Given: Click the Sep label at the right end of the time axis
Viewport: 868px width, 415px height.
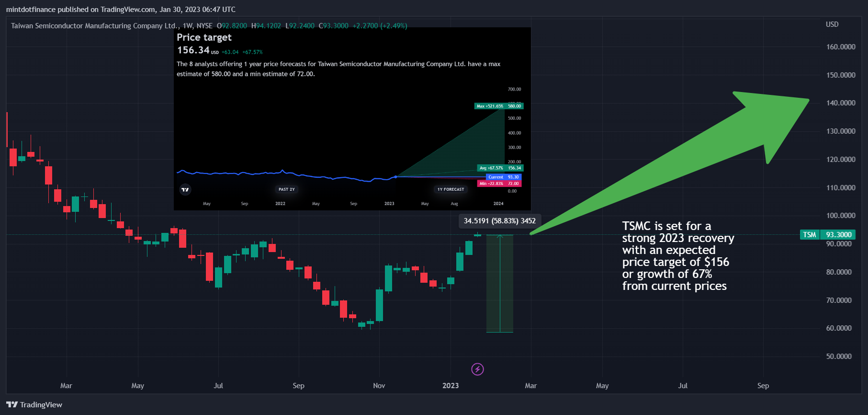Looking at the screenshot, I should [x=763, y=386].
